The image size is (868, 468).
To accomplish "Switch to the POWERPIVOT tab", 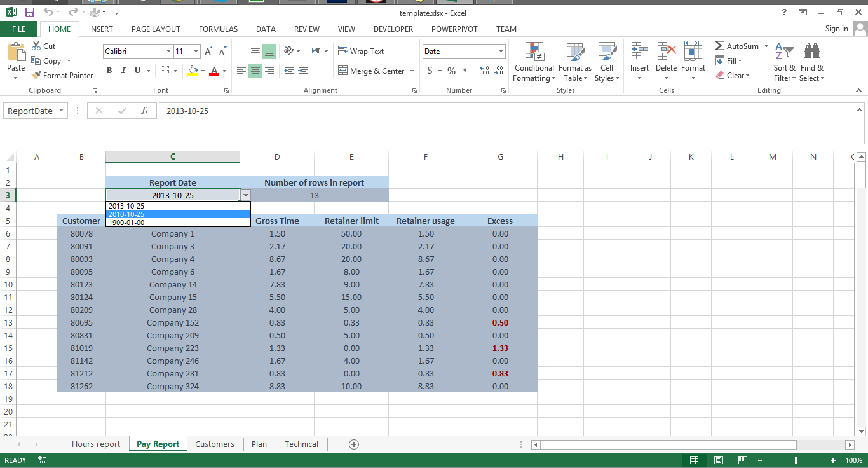I will 454,29.
